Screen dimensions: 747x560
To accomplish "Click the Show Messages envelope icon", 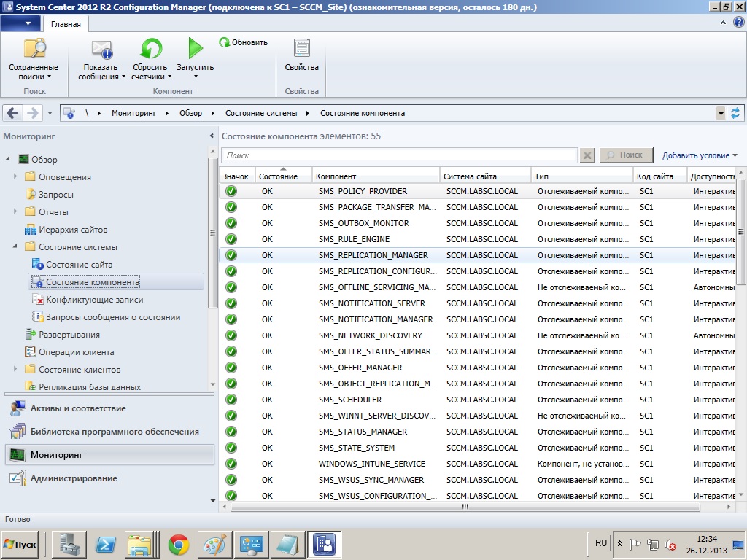I will [x=101, y=49].
